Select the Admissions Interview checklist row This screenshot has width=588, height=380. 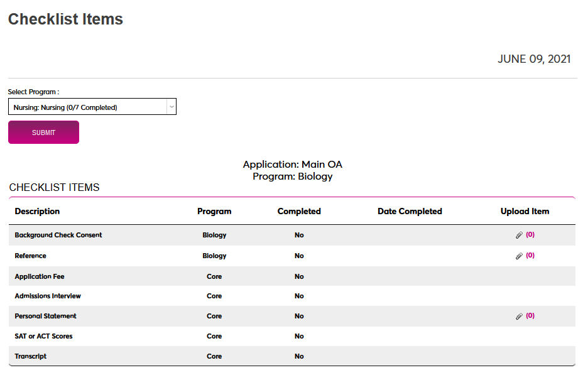(x=48, y=296)
